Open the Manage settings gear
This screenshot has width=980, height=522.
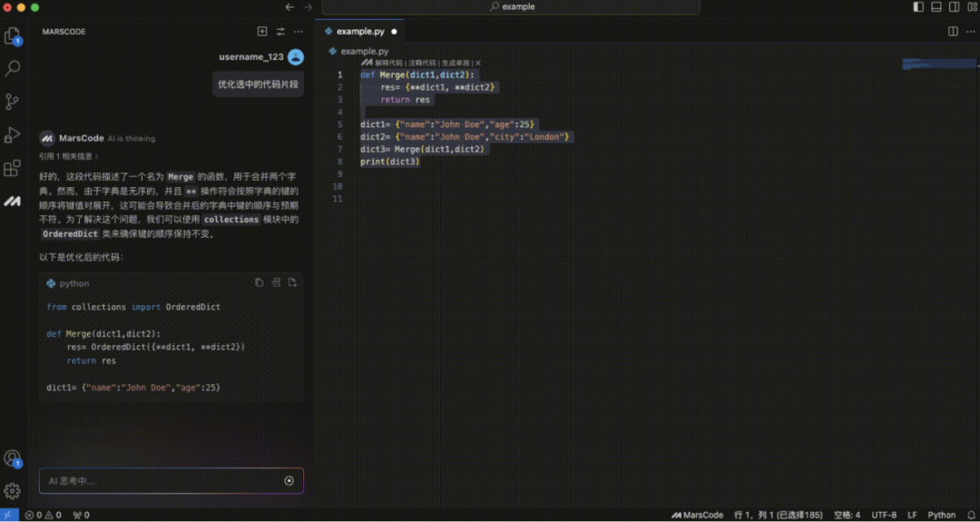[x=12, y=491]
